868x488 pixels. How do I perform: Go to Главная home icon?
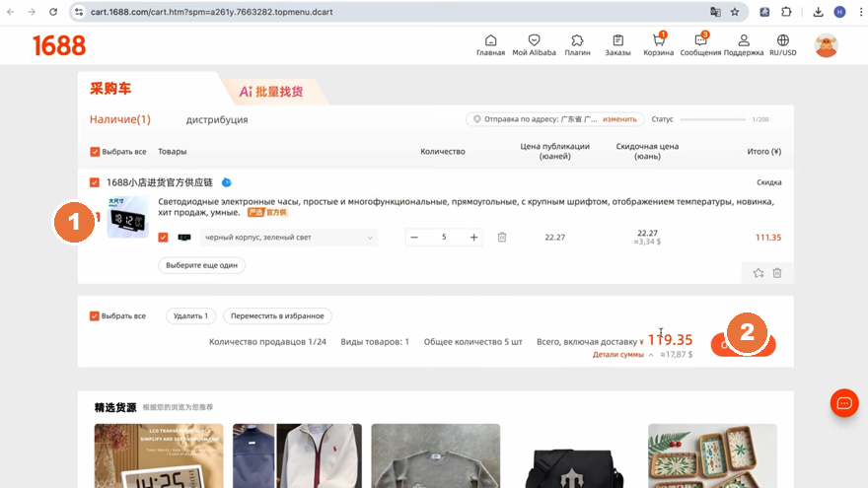point(490,45)
